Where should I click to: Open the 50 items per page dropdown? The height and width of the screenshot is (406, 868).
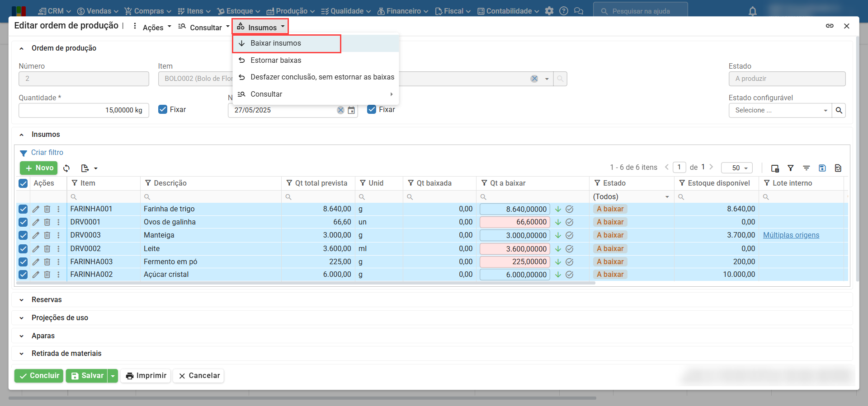736,168
